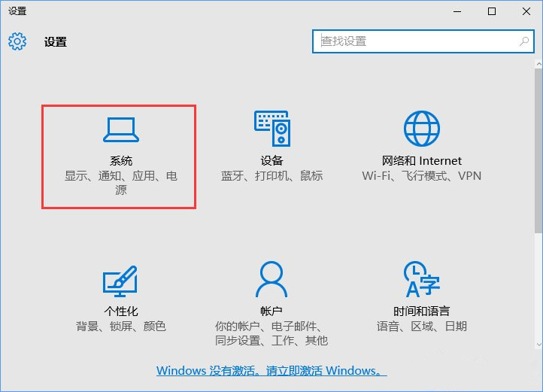Open the 系统 laptop icon
The image size is (543, 392).
tap(121, 130)
